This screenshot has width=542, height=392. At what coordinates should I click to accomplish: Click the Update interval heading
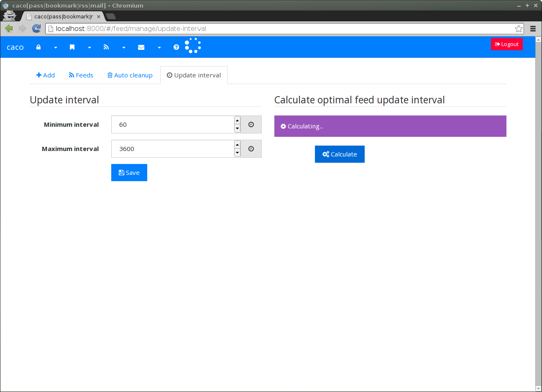64,100
